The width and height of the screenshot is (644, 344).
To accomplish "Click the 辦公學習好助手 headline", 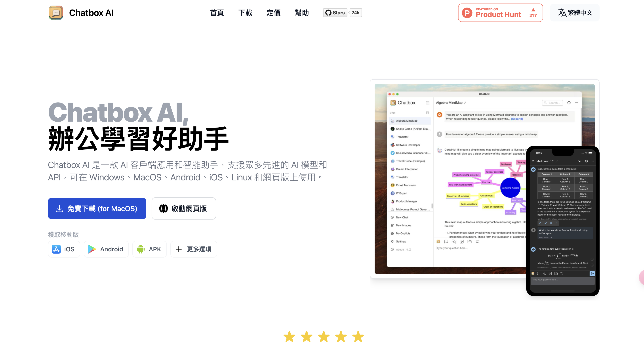I will click(x=139, y=138).
